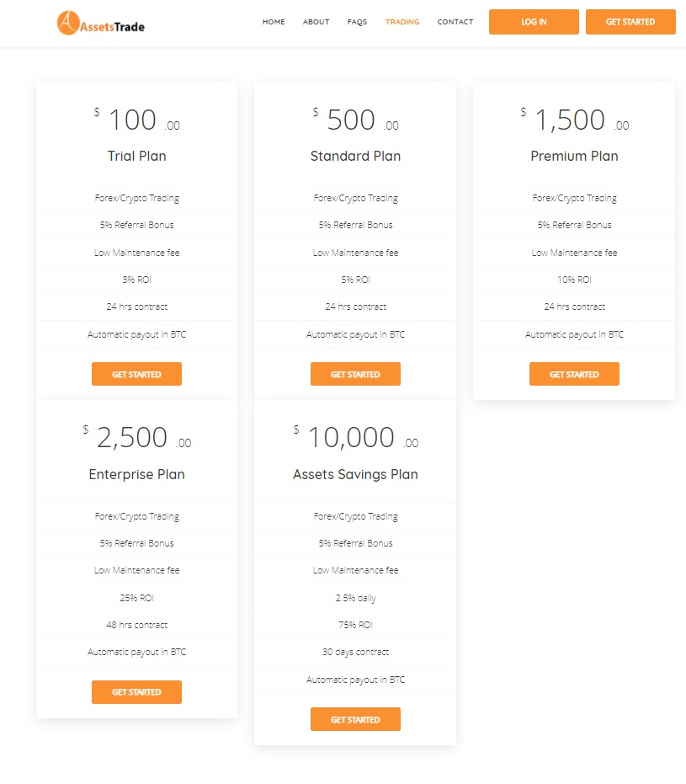Screen dimensions: 686x784
Task: Get started with Assets Savings Plan
Action: [355, 719]
